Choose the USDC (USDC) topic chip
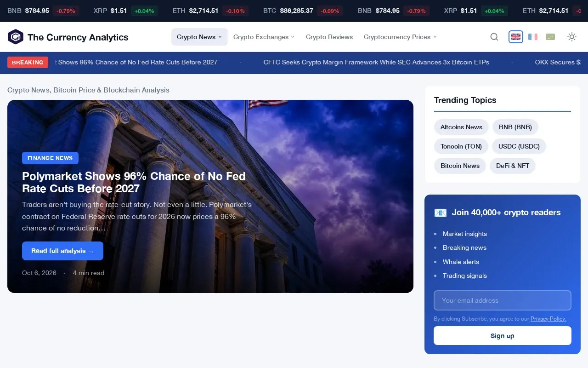This screenshot has height=368, width=588. (519, 146)
